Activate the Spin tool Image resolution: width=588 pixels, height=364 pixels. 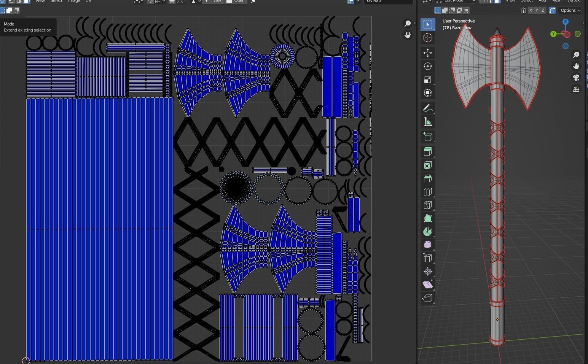coord(428,232)
